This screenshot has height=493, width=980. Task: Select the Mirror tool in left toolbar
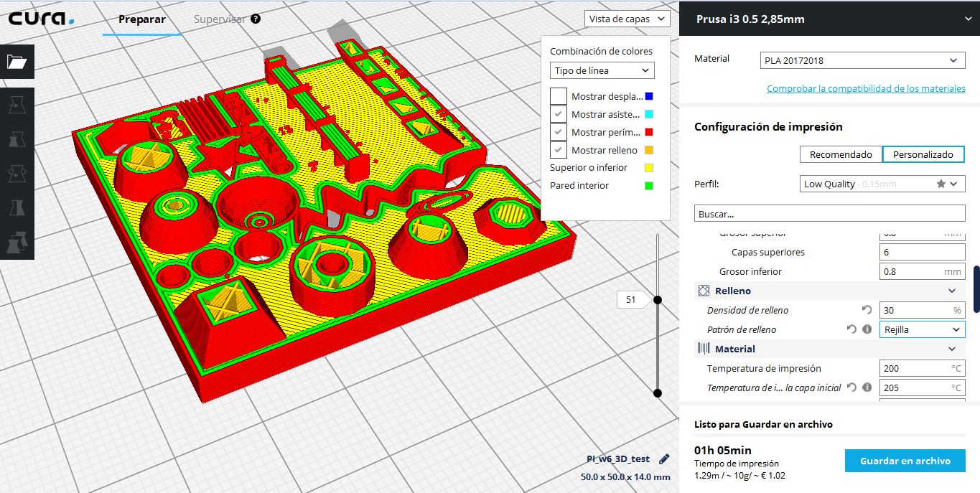tap(17, 207)
